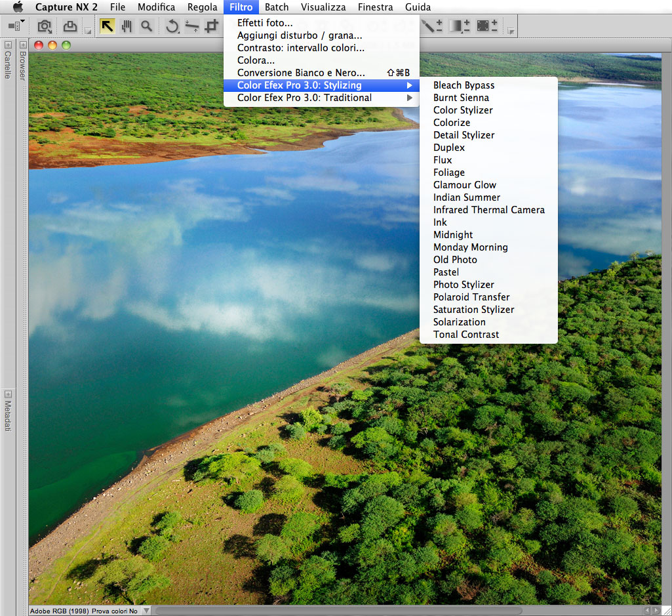Click the camera settings toolbar icon
Screen dimensions: 672x616
coord(45,27)
